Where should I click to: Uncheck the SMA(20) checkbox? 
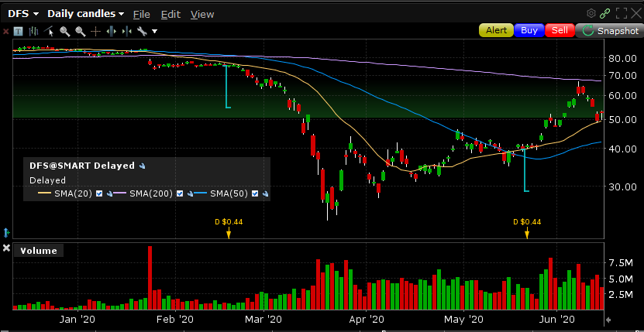pos(99,193)
